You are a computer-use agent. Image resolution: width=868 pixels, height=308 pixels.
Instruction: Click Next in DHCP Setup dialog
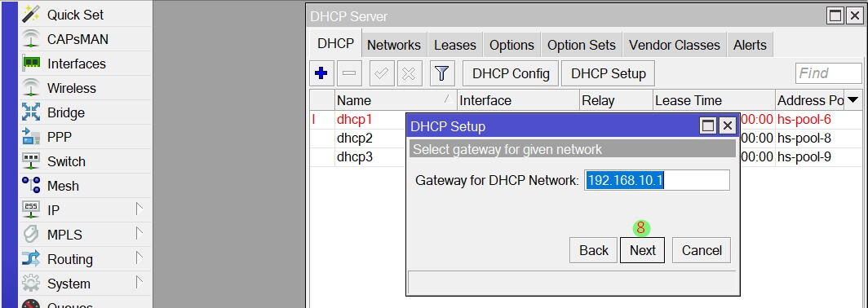[x=643, y=250]
